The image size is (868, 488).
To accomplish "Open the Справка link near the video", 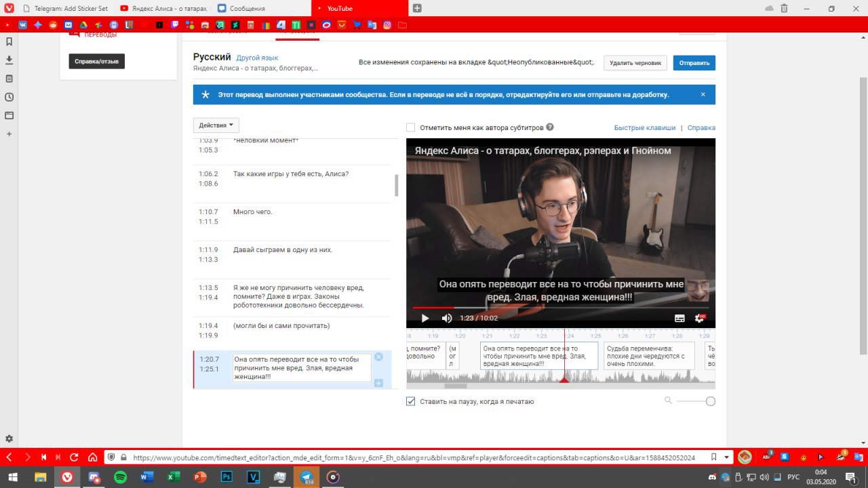I will pyautogui.click(x=701, y=127).
